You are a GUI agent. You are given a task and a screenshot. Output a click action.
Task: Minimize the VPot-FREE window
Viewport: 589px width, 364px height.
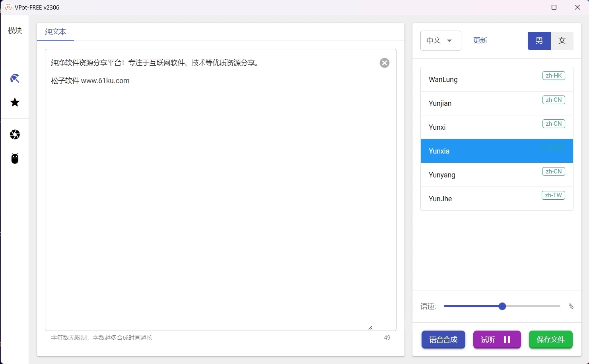531,7
